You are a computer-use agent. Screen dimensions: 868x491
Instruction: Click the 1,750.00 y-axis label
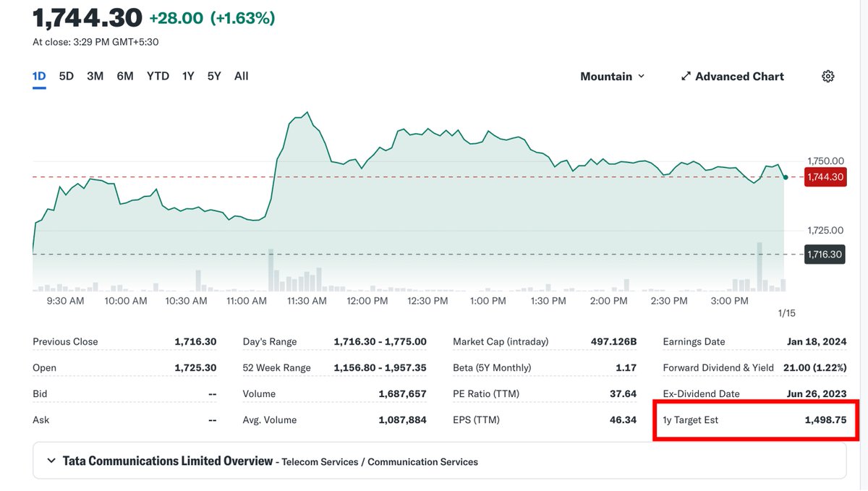(825, 161)
